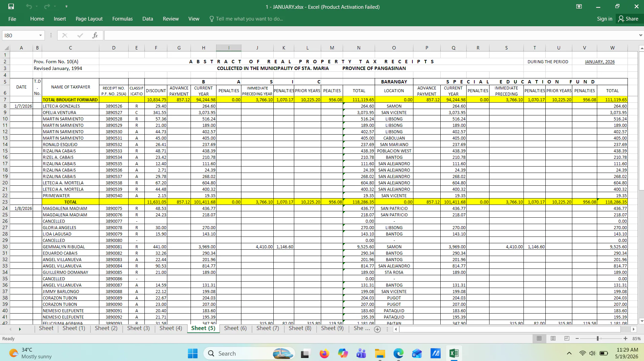Image resolution: width=644 pixels, height=361 pixels.
Task: Click the Enter checkmark icon in formula bar
Action: point(80,35)
